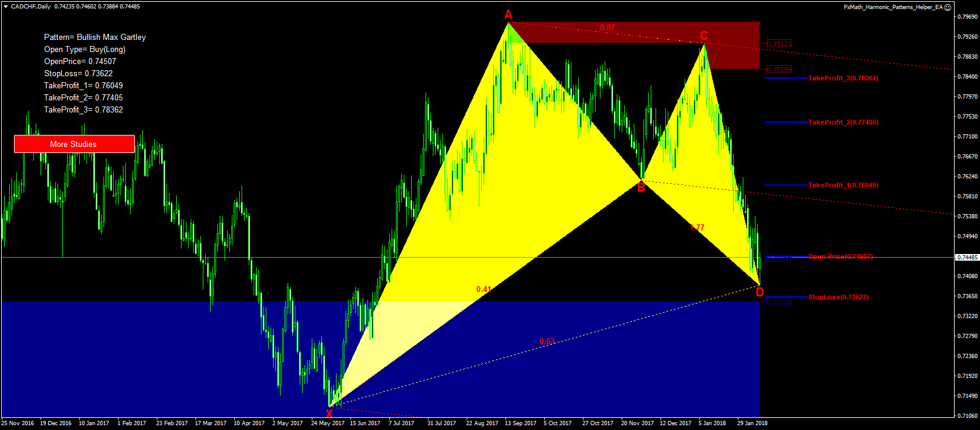Open the CADCHF chart dropdown arrow
Image resolution: width=980 pixels, height=430 pixels.
pyautogui.click(x=5, y=7)
